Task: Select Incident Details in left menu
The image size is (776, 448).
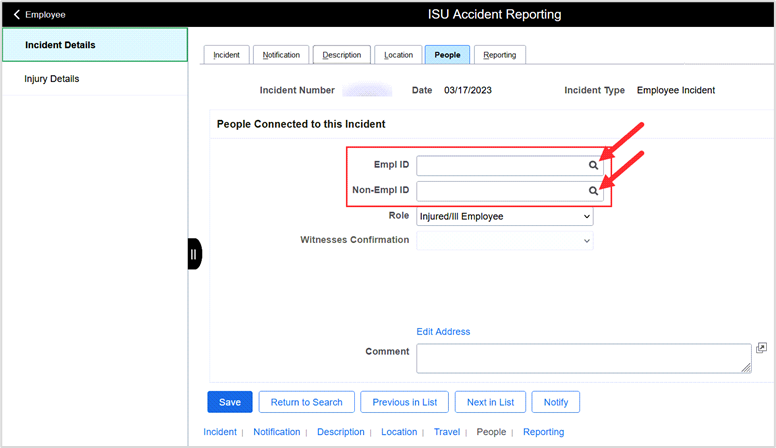Action: point(95,45)
